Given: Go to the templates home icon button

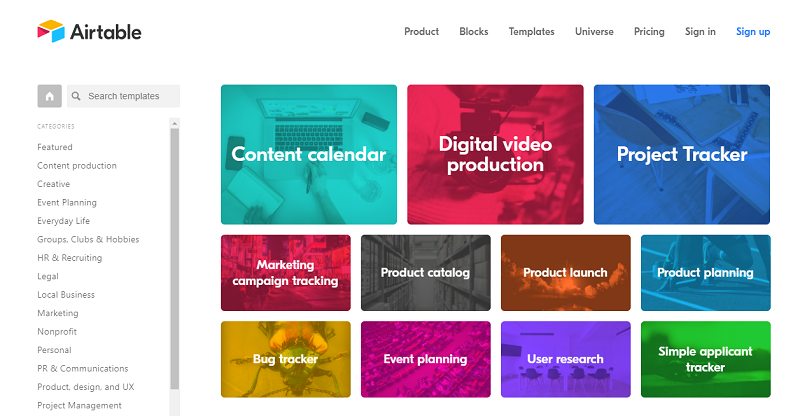Looking at the screenshot, I should point(49,96).
